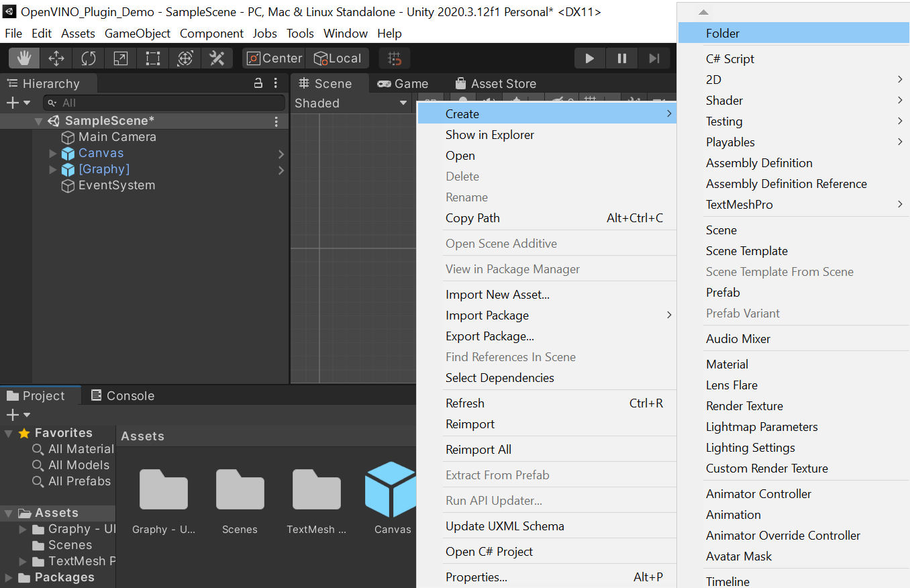Toggle pivot mode Center button
Screen dimensions: 910x588
pos(274,58)
